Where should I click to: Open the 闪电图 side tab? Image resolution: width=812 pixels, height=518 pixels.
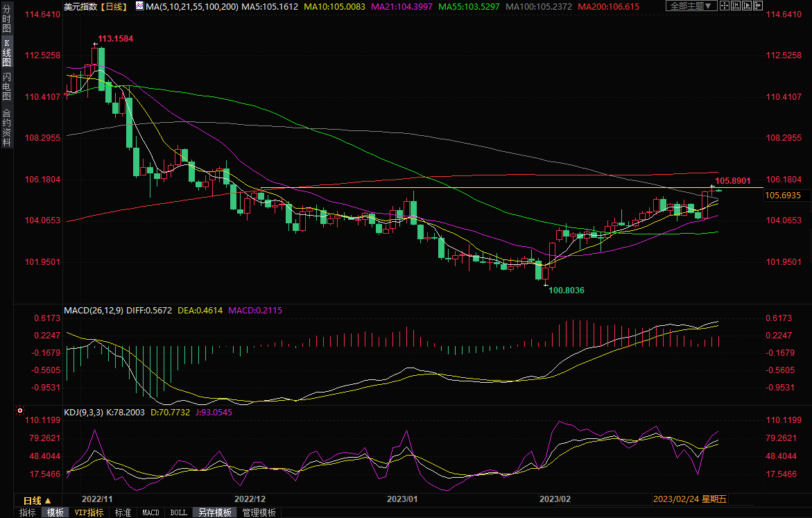tap(6, 87)
